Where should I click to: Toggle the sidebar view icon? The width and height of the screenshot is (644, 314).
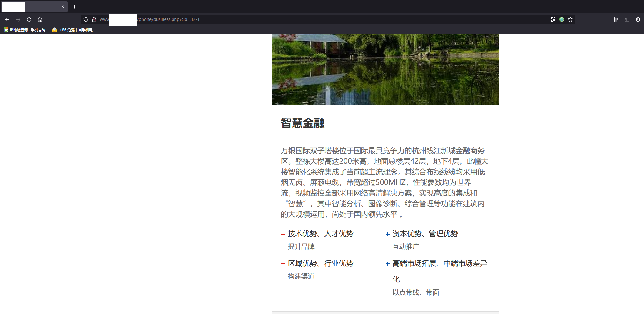coord(627,19)
